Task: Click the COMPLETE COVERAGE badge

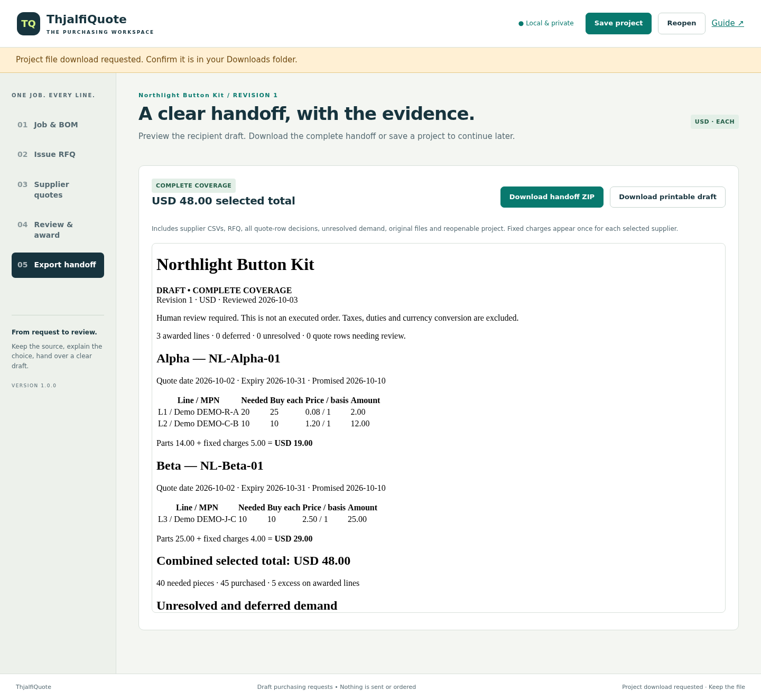Action: point(193,185)
